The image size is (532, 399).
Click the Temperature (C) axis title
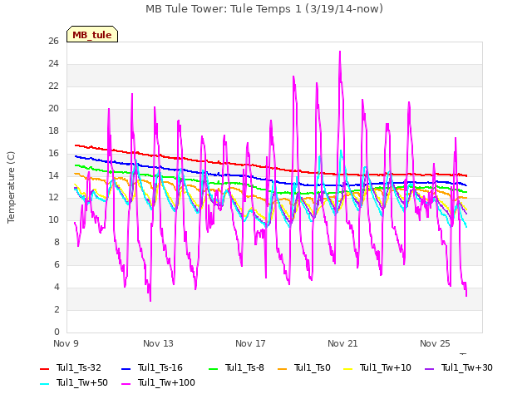[x=11, y=187]
